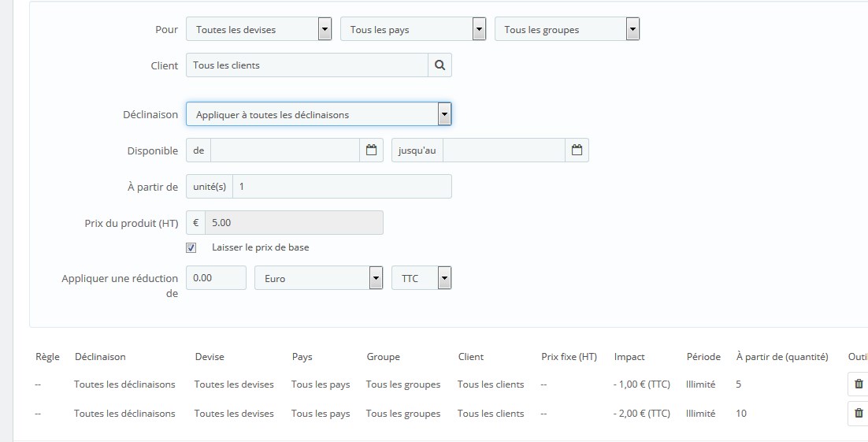This screenshot has width=868, height=442.
Task: Open the 'Tous les groupes' dropdown
Action: (567, 29)
